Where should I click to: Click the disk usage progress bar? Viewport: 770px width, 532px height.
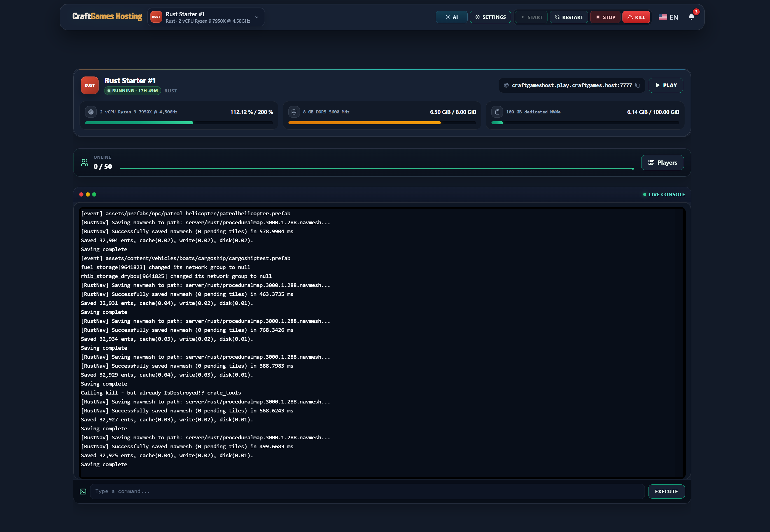pyautogui.click(x=585, y=123)
